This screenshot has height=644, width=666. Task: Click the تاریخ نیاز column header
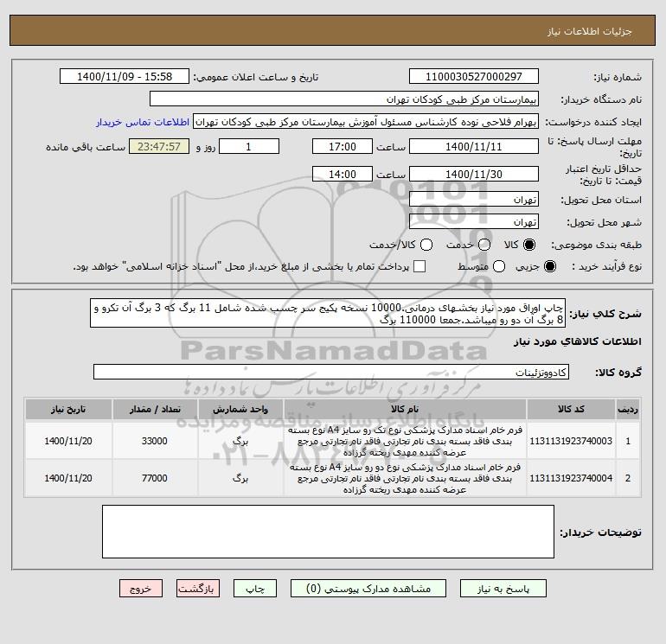coord(68,409)
